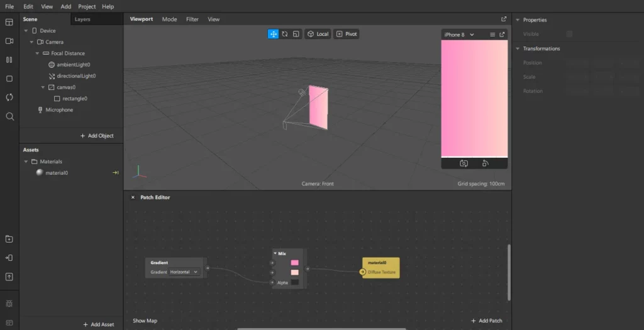Click material0 Diffuse Texture input arrow
This screenshot has height=330, width=644.
[362, 272]
